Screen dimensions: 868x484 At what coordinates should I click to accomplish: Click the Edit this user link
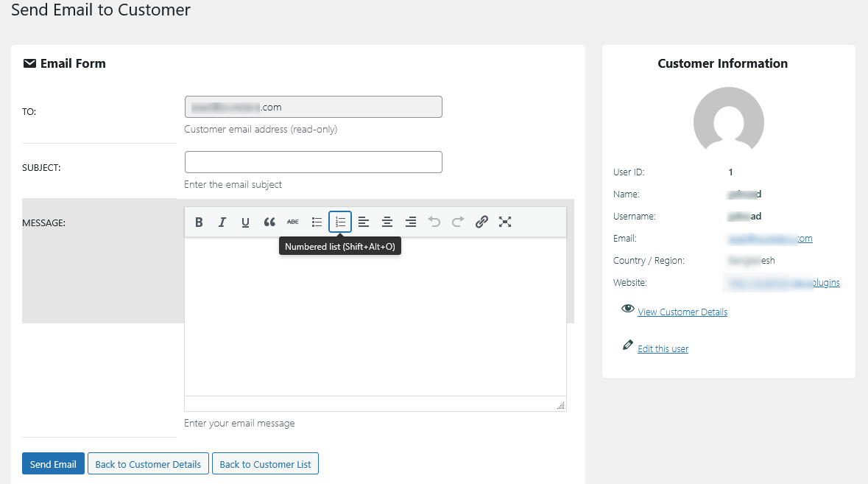click(x=663, y=348)
